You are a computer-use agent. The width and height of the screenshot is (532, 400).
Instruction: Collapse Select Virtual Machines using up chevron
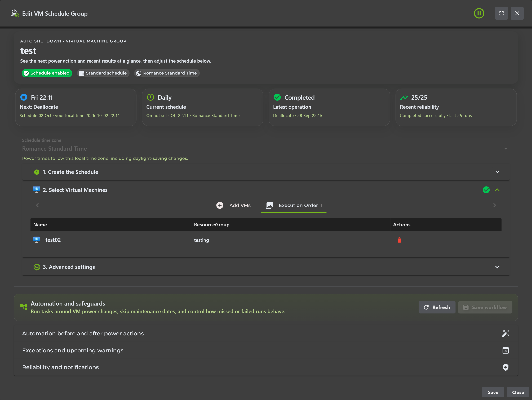pyautogui.click(x=497, y=190)
